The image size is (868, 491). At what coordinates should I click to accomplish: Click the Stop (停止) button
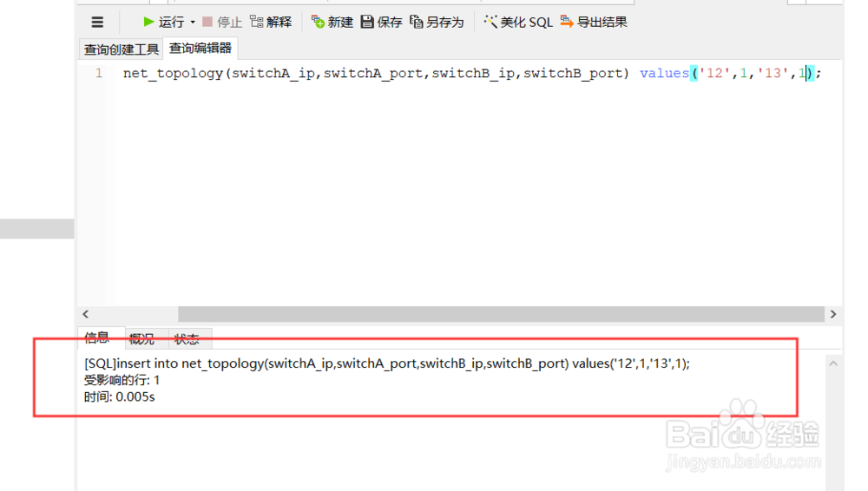click(222, 23)
